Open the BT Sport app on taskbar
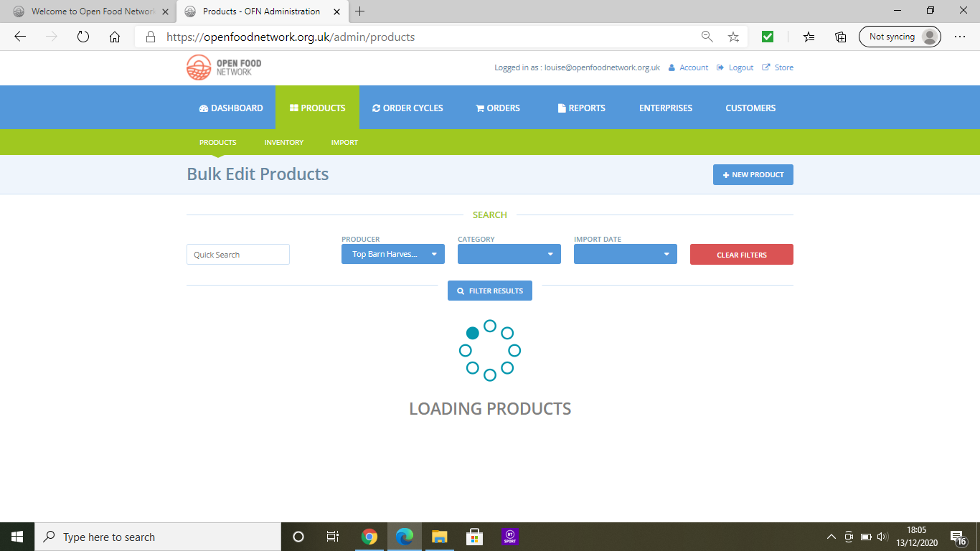The width and height of the screenshot is (980, 551). pyautogui.click(x=510, y=537)
